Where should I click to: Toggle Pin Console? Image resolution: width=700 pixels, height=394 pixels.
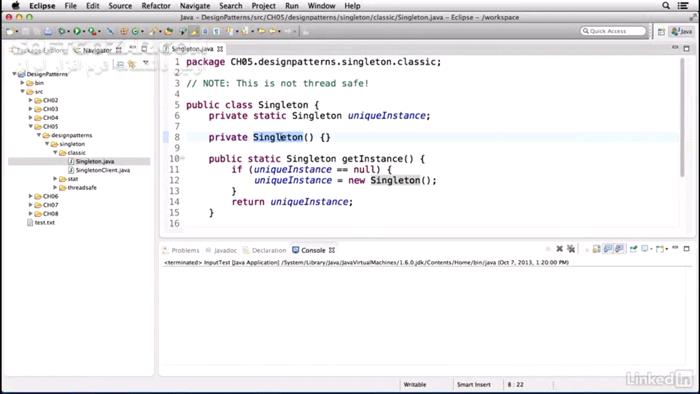633,249
